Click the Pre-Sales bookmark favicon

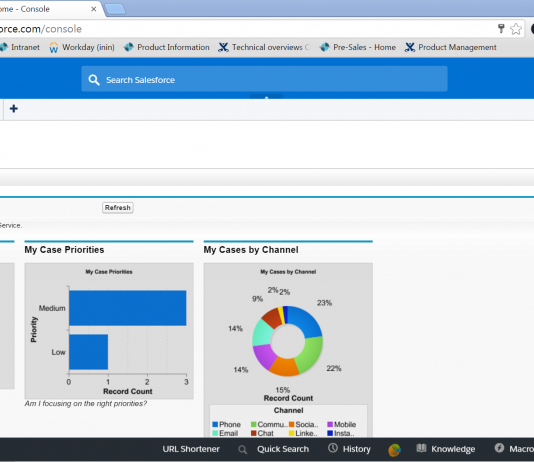click(325, 47)
